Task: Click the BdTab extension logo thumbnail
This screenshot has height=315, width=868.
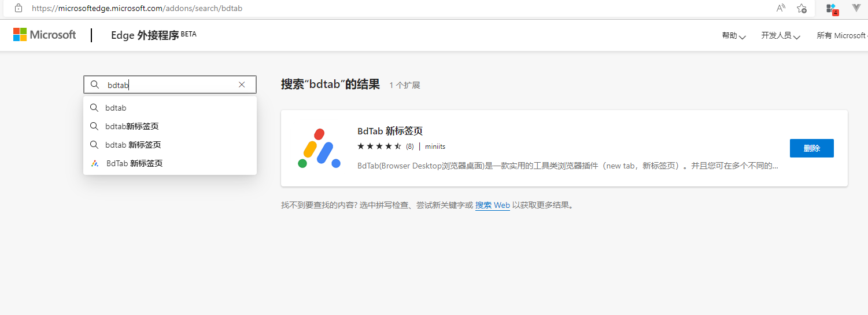Action: (x=319, y=148)
